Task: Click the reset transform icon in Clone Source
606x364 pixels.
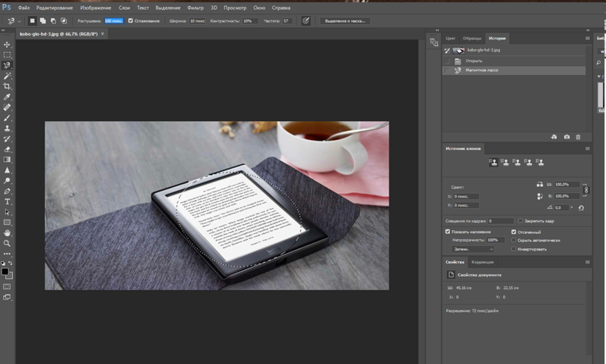Action: click(581, 207)
